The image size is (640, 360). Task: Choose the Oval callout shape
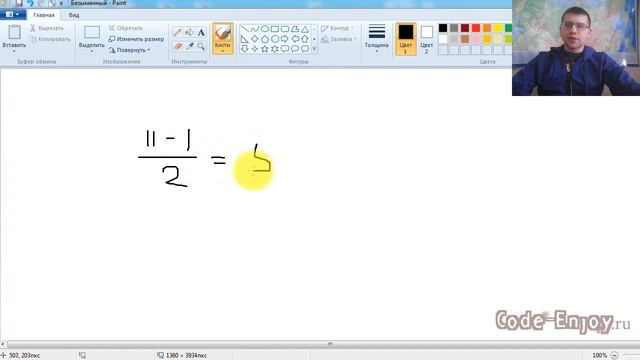pos(295,49)
